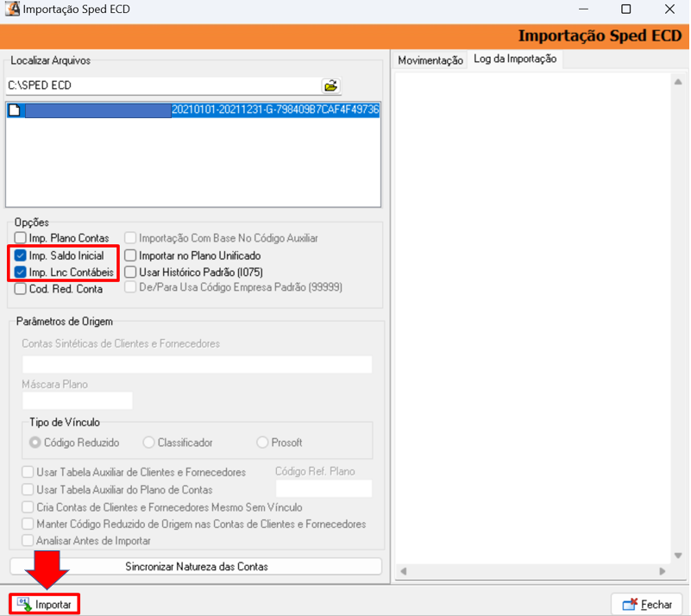Click log scroll up arrow

(678, 81)
